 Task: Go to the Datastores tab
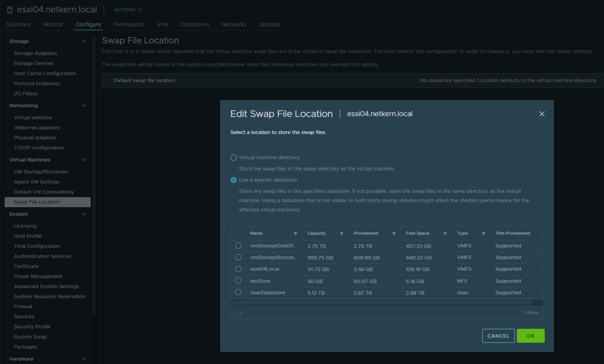(195, 24)
